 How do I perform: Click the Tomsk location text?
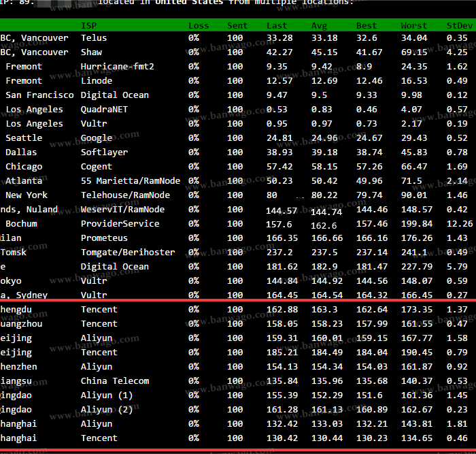14,253
